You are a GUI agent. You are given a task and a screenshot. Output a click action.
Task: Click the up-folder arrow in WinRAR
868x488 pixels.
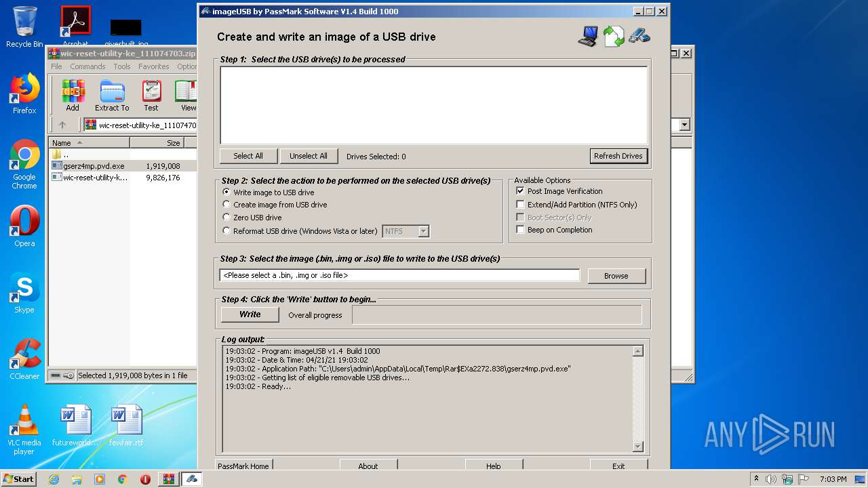click(62, 125)
